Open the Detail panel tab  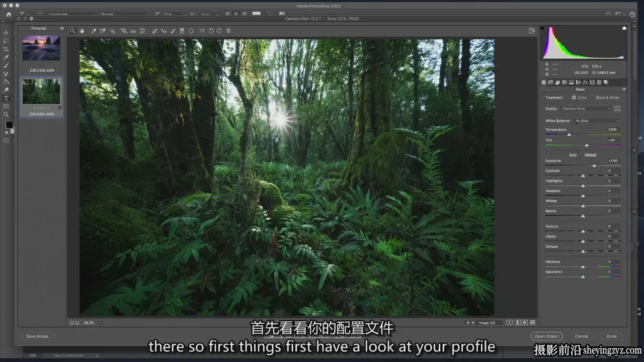(x=557, y=82)
